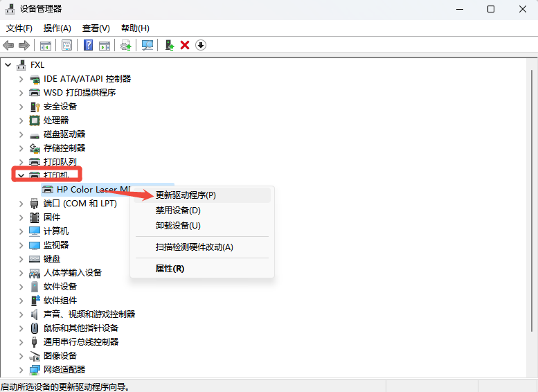Click the 监视器 monitor icon
Image resolution: width=538 pixels, height=392 pixels.
click(x=35, y=245)
